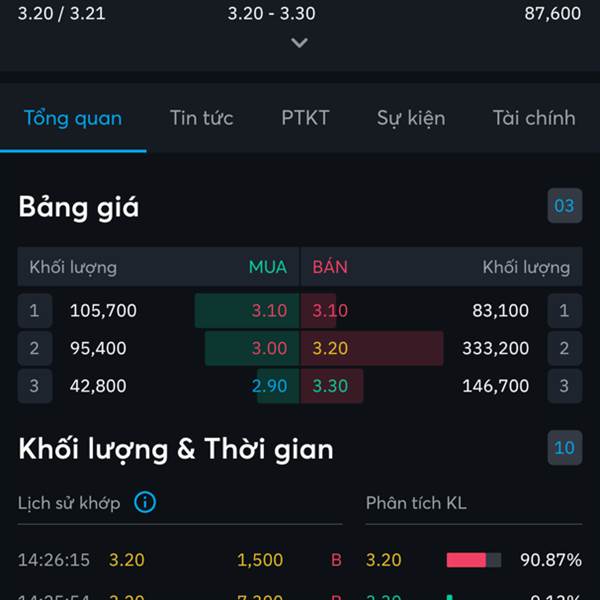Change row count with 10 button
This screenshot has width=600, height=600.
click(x=564, y=448)
